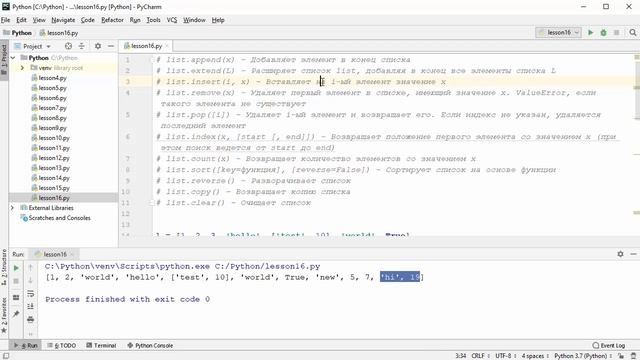This screenshot has width=640, height=360.
Task: Click the lock icon in status bar
Action: (621, 356)
